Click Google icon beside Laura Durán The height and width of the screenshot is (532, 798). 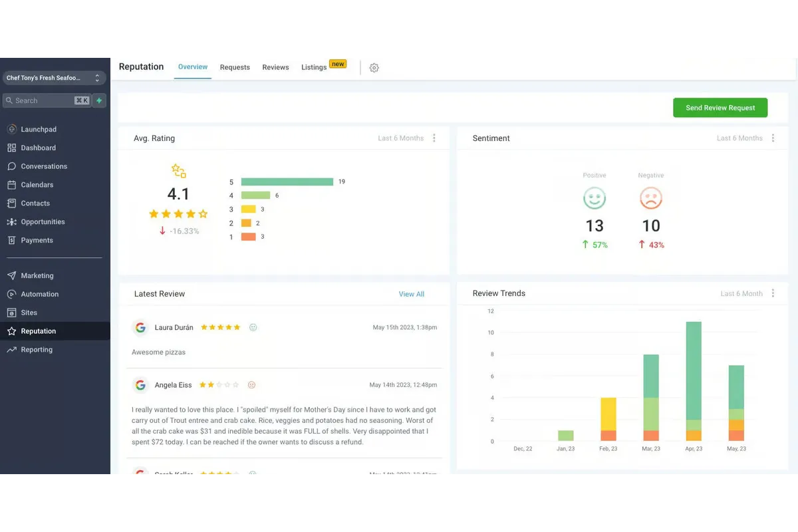pos(140,327)
